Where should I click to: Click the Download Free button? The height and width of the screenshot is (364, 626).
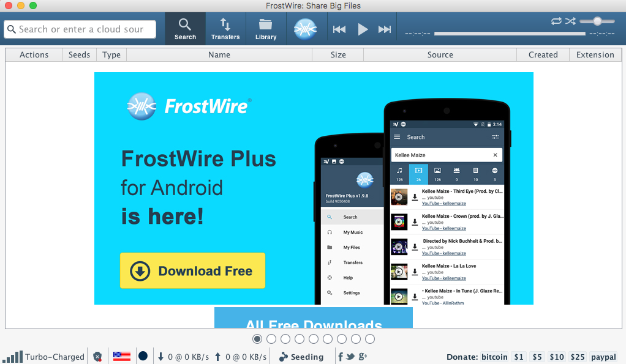click(x=192, y=270)
